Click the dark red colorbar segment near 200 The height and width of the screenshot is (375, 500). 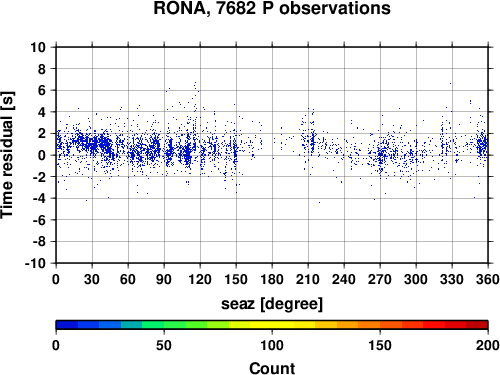(x=477, y=325)
